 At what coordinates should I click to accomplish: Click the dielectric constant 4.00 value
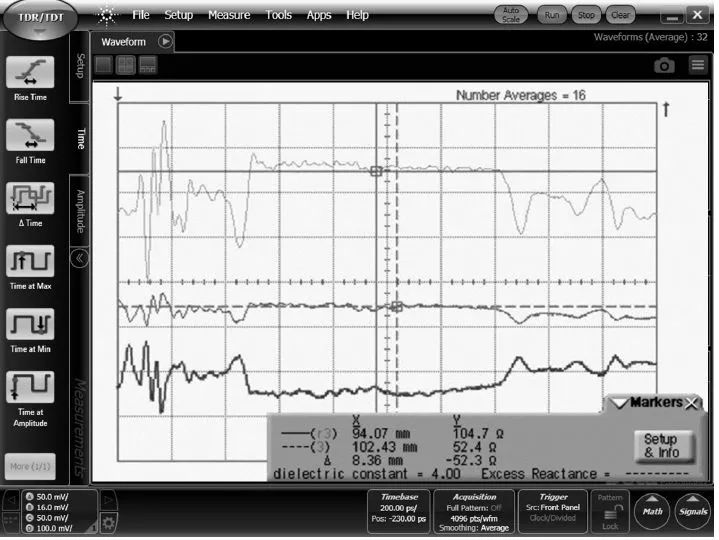pyautogui.click(x=446, y=474)
